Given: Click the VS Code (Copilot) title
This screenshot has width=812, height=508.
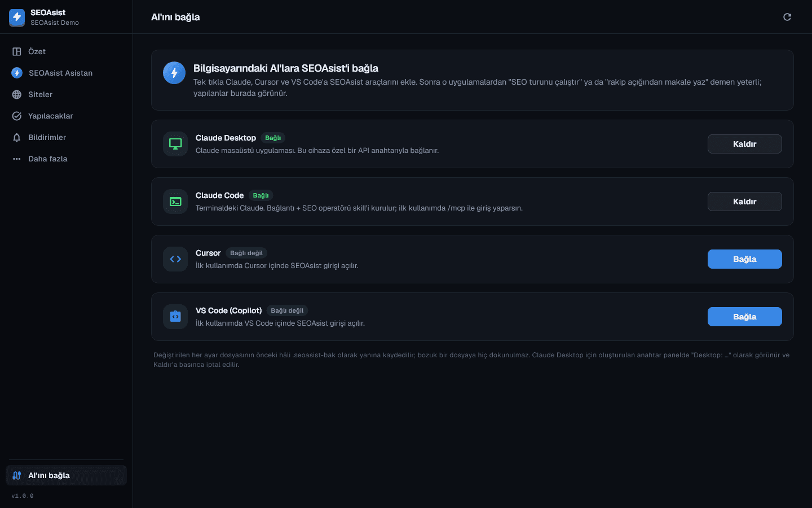Looking at the screenshot, I should tap(228, 310).
